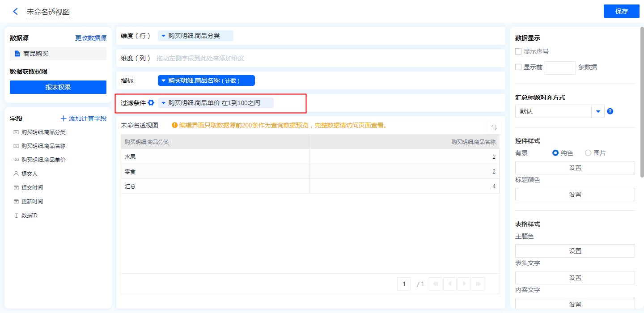This screenshot has height=313, width=644.
Task: Jump to last page in pagination
Action: click(479, 284)
